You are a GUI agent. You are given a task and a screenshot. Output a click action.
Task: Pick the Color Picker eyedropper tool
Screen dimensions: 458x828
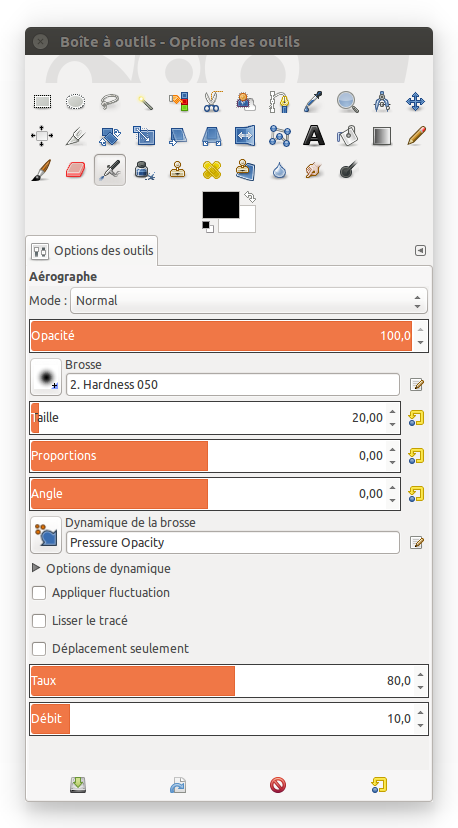point(313,101)
